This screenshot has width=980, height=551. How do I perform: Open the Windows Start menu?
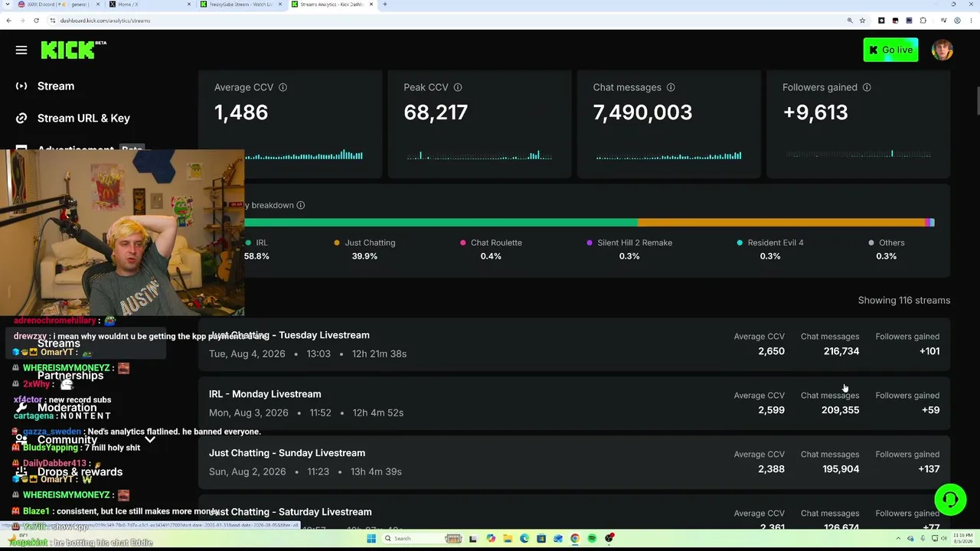(x=371, y=539)
